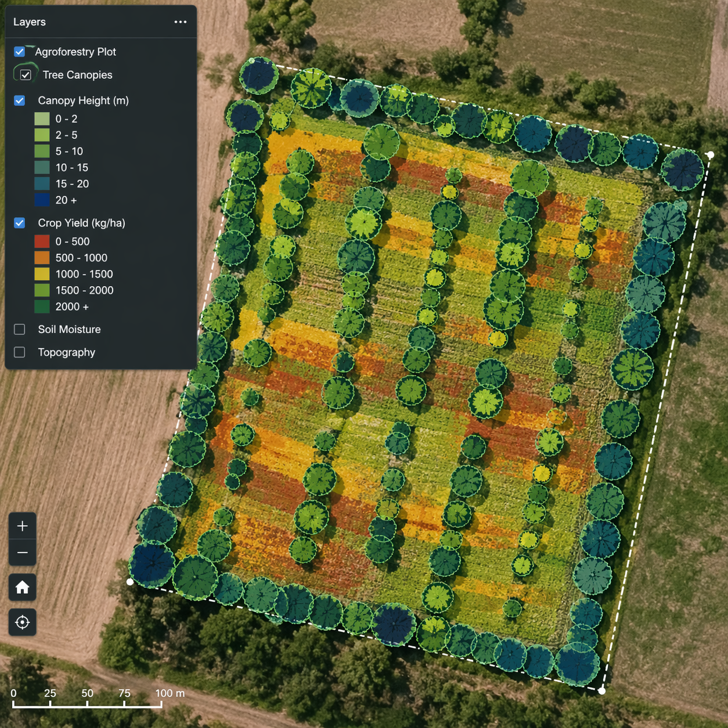Screen dimensions: 728x728
Task: Click the Canopy Height (m) label
Action: click(84, 100)
